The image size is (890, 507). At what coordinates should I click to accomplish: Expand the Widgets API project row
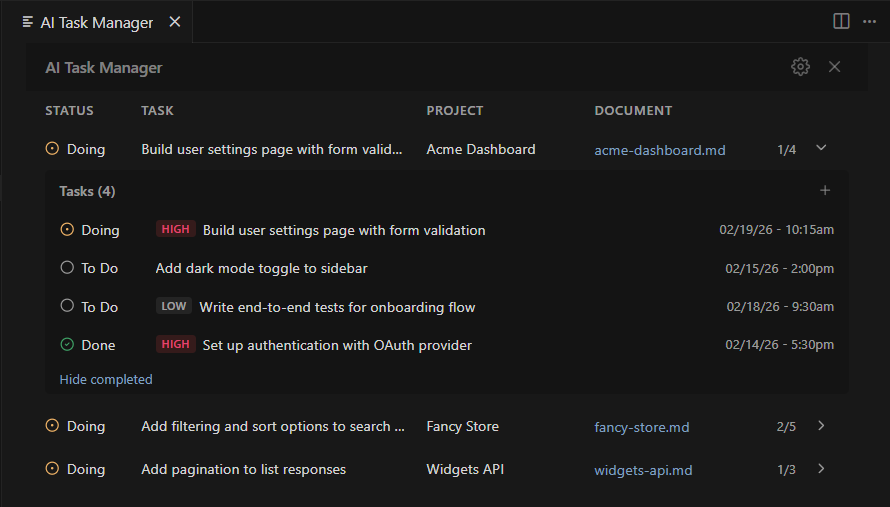click(x=821, y=468)
